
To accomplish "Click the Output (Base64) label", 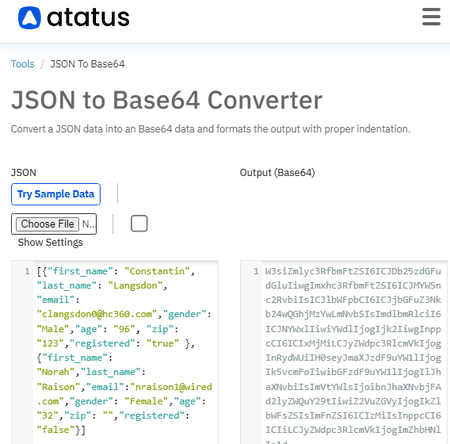I will (x=277, y=173).
